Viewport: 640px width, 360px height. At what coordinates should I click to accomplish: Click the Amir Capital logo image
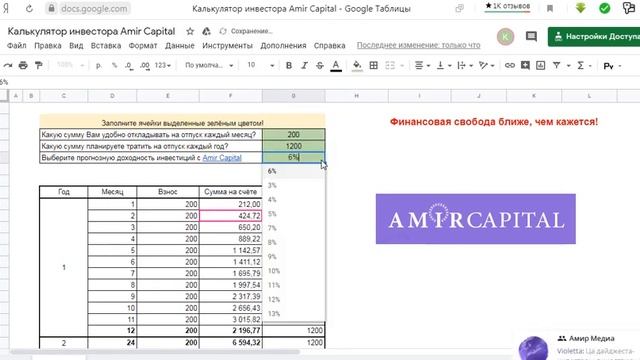click(476, 219)
